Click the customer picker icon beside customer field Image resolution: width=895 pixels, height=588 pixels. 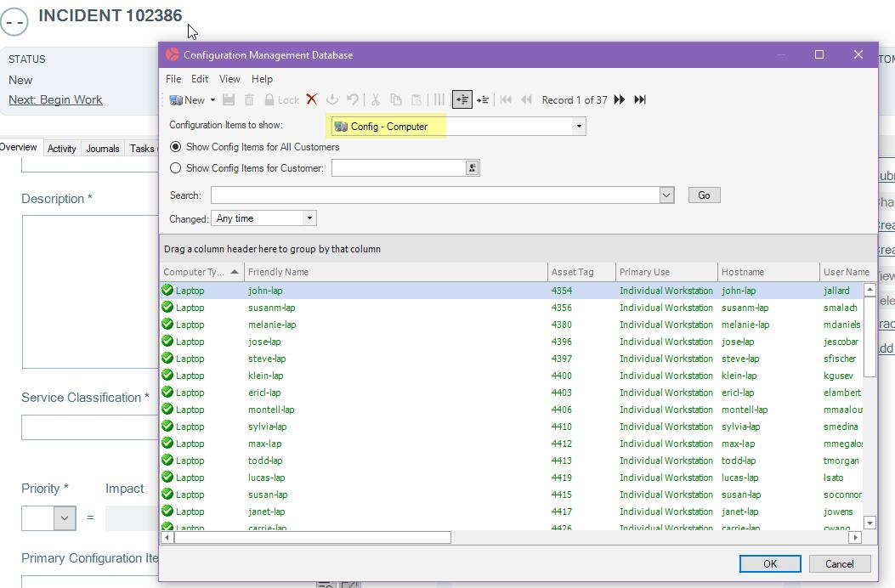pyautogui.click(x=472, y=168)
